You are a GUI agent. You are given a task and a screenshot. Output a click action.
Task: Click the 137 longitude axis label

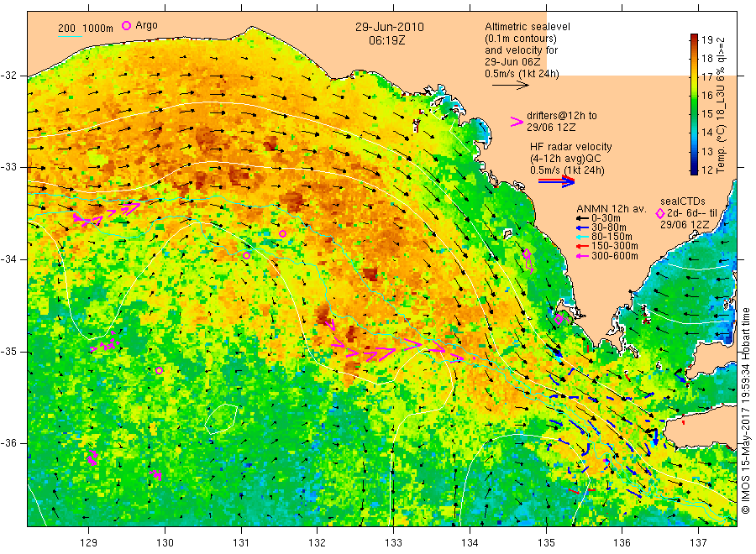point(698,543)
